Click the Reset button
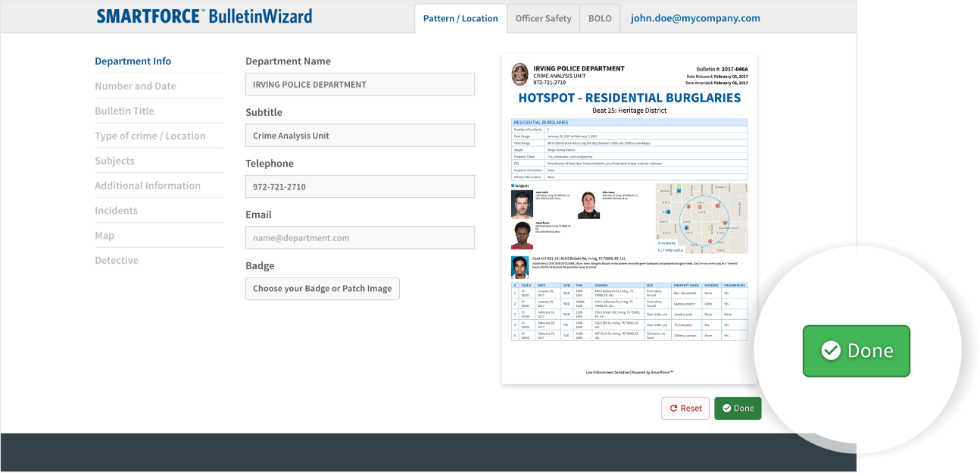 685,409
